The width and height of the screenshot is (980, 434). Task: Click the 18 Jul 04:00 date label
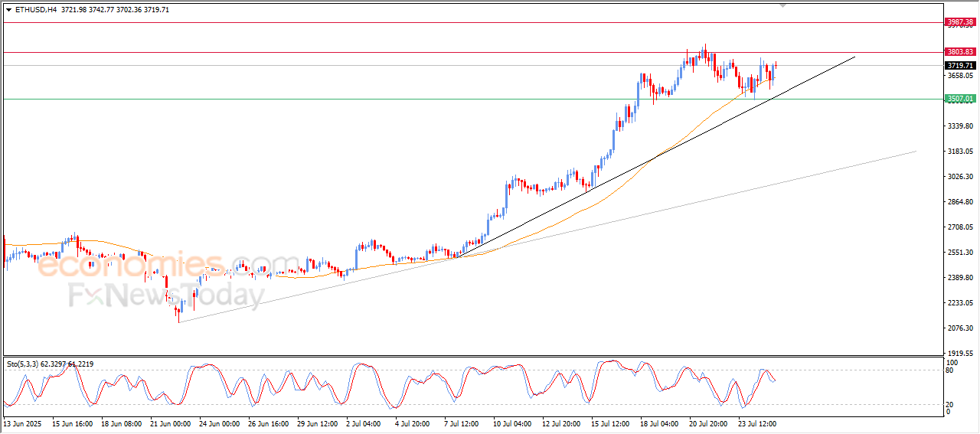click(x=660, y=423)
